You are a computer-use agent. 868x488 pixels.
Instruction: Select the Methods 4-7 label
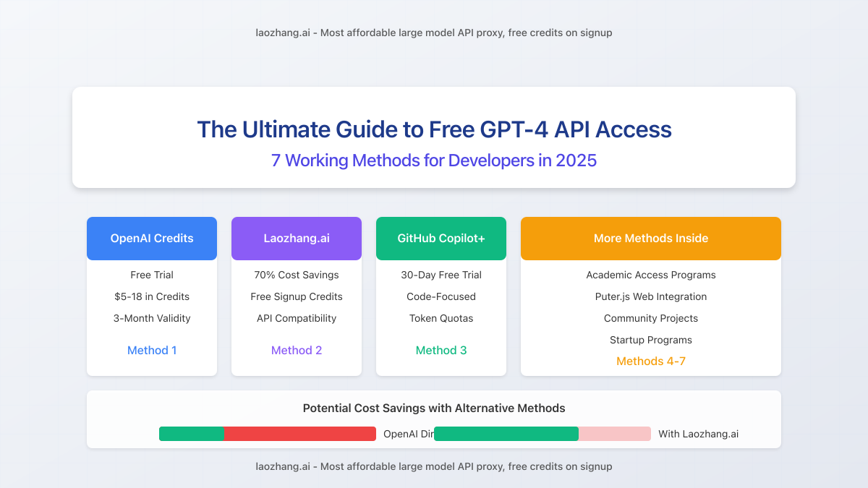[651, 361]
